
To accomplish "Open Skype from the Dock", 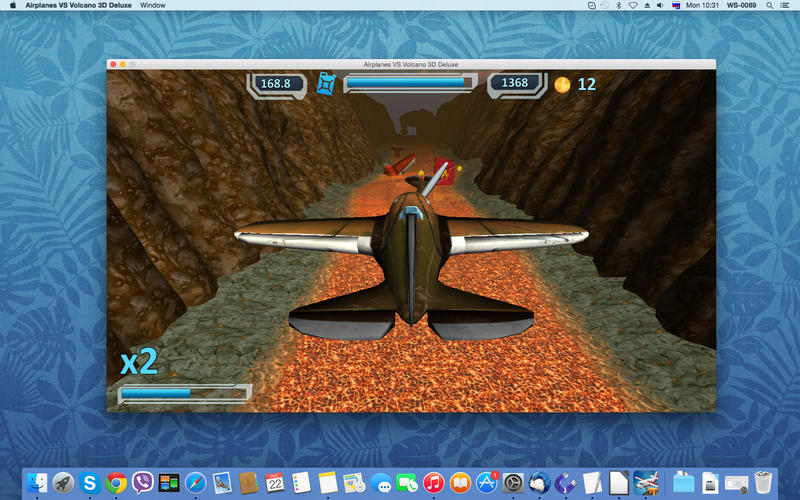I will pyautogui.click(x=90, y=483).
